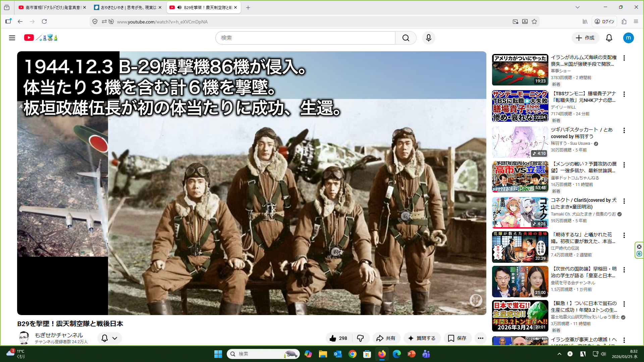Image resolution: width=644 pixels, height=362 pixels.
Task: Switch to the 高市首相 tab
Action: pos(52,7)
